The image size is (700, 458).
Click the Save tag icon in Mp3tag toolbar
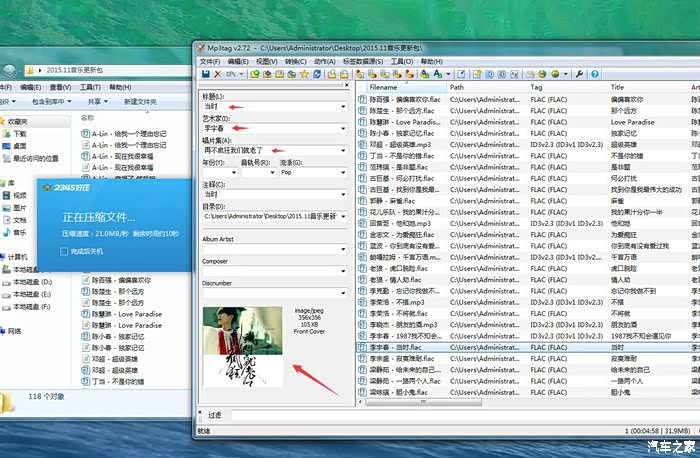pos(204,74)
